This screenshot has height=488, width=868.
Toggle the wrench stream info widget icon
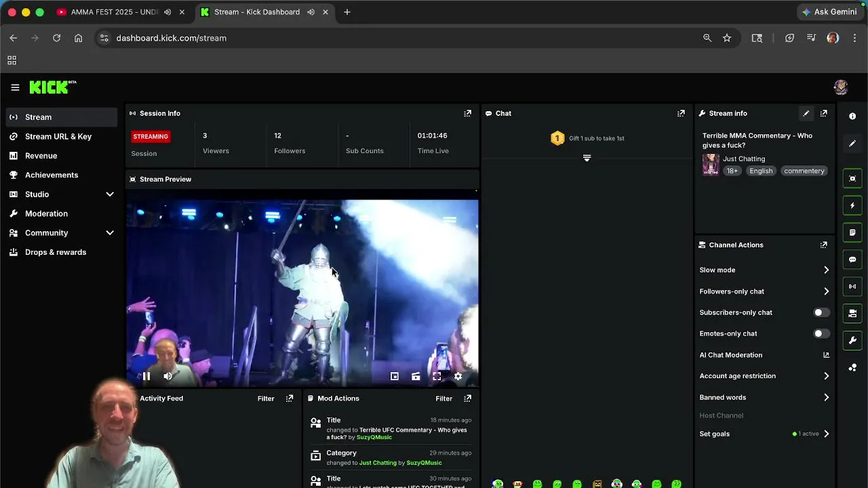[852, 340]
